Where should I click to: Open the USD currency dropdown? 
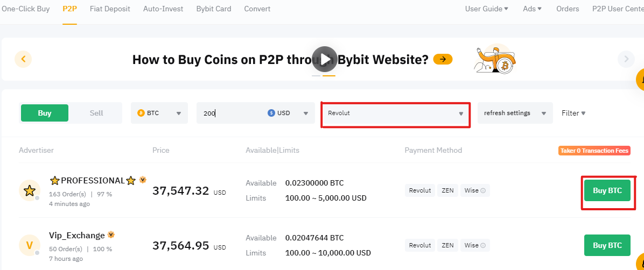pos(289,113)
